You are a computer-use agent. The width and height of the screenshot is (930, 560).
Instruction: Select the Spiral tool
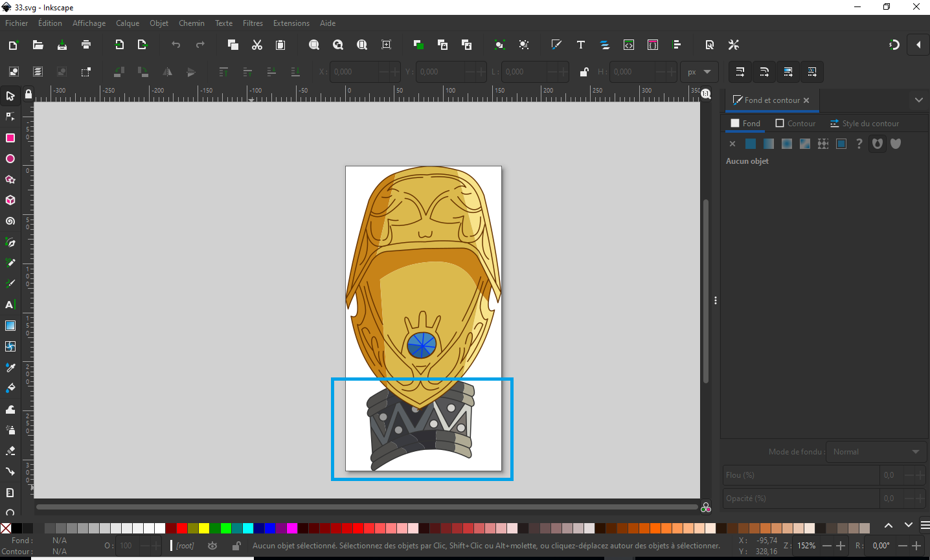click(10, 221)
